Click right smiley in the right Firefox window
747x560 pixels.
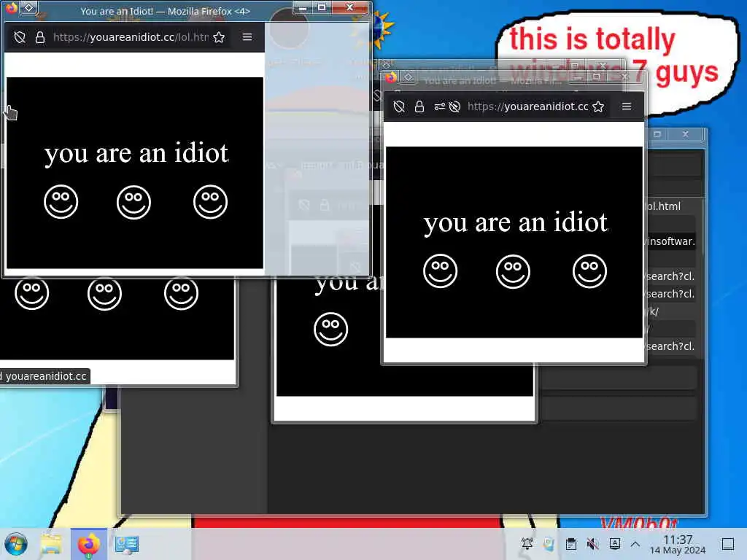pos(589,271)
